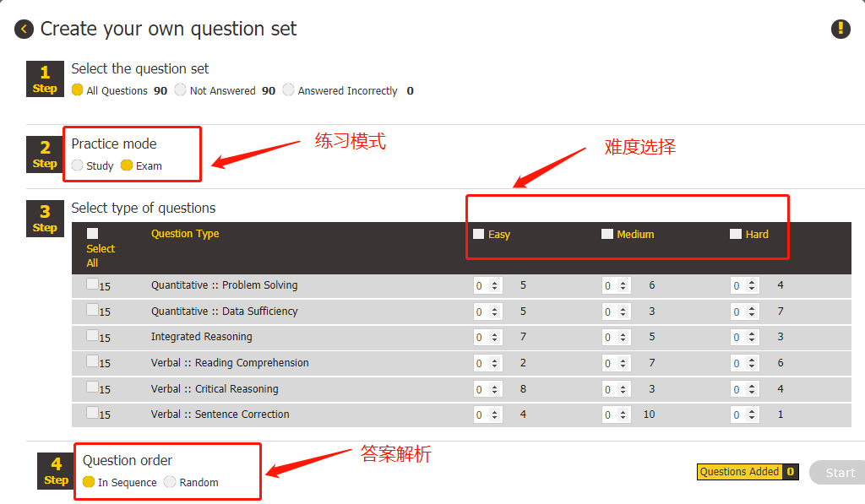Screen dimensions: 865x504
Task: Set question order to Random
Action: tap(170, 482)
